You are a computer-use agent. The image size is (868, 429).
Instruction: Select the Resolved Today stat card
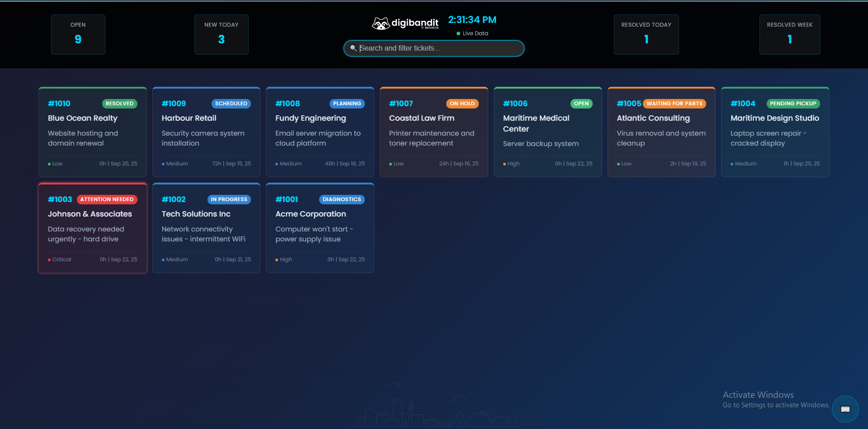(x=646, y=34)
